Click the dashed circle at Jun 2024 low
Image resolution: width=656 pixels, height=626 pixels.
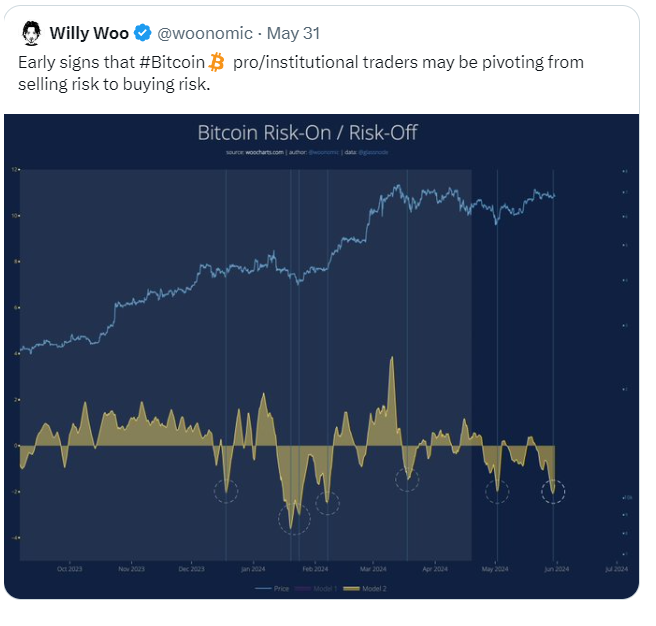[553, 492]
